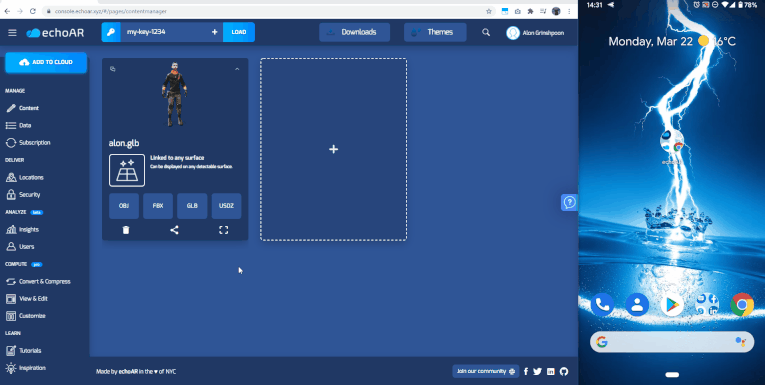Open the LinkedIn link in the footer
The height and width of the screenshot is (385, 765).
[x=551, y=371]
